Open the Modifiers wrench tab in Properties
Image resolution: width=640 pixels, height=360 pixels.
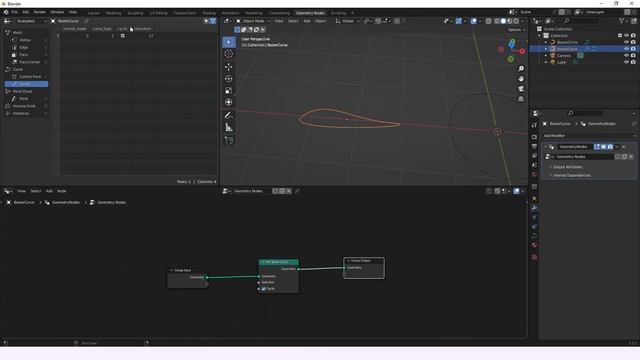point(534,208)
